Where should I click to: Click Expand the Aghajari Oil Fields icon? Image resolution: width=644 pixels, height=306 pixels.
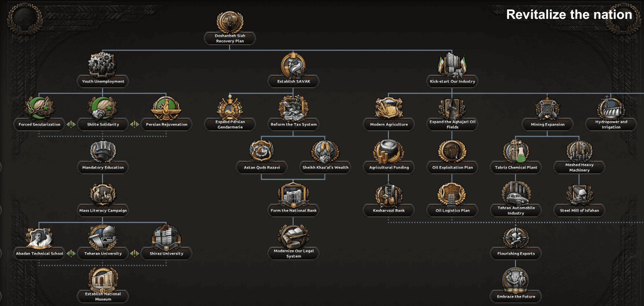452,108
